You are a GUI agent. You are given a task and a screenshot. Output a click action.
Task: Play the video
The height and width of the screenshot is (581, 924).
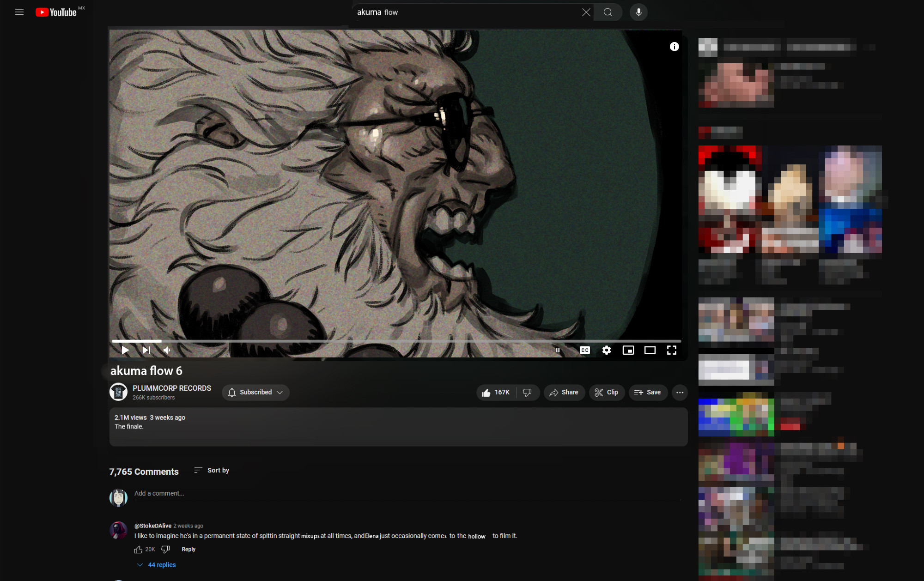point(125,350)
